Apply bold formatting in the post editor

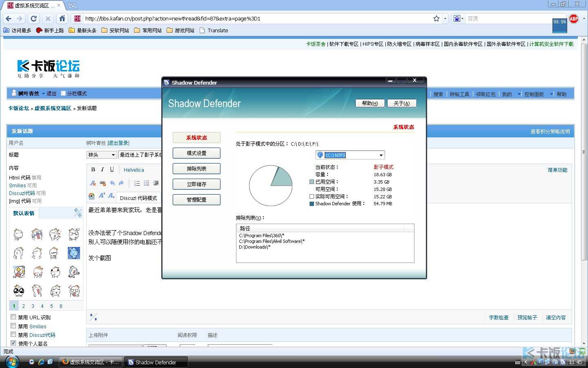(93, 169)
